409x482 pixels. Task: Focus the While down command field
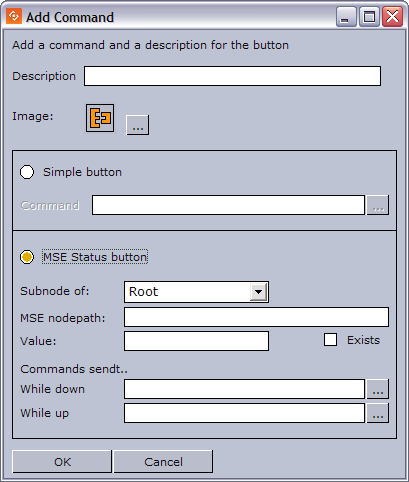click(x=244, y=389)
